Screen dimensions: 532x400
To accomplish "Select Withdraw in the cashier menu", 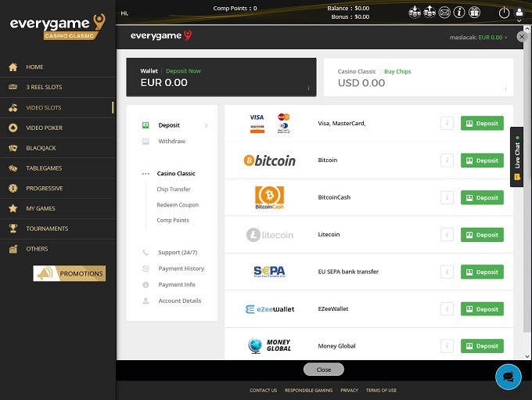I will pyautogui.click(x=171, y=142).
